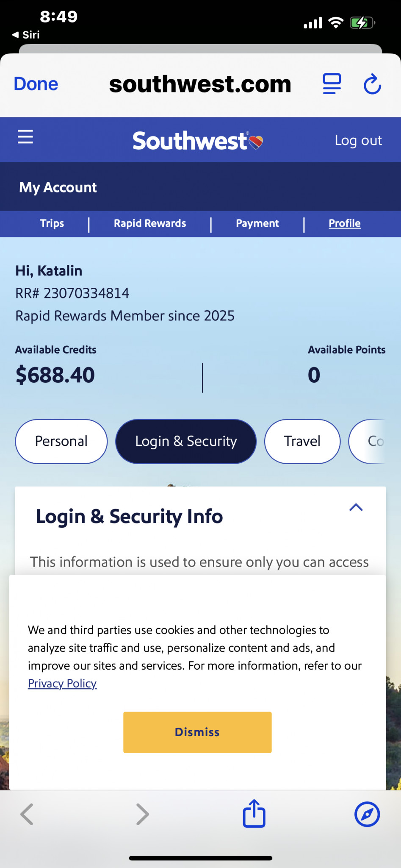401x868 pixels.
Task: Open page in Safari compass icon
Action: click(367, 814)
